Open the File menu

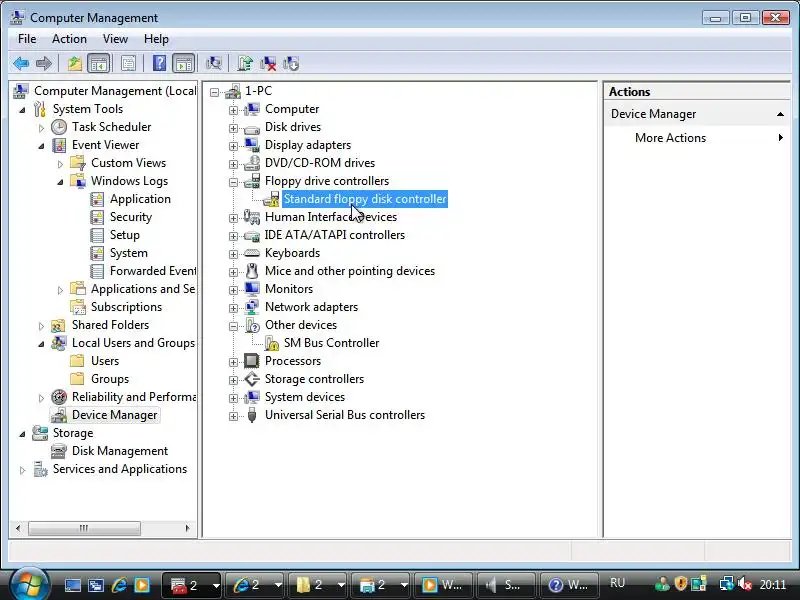(27, 39)
